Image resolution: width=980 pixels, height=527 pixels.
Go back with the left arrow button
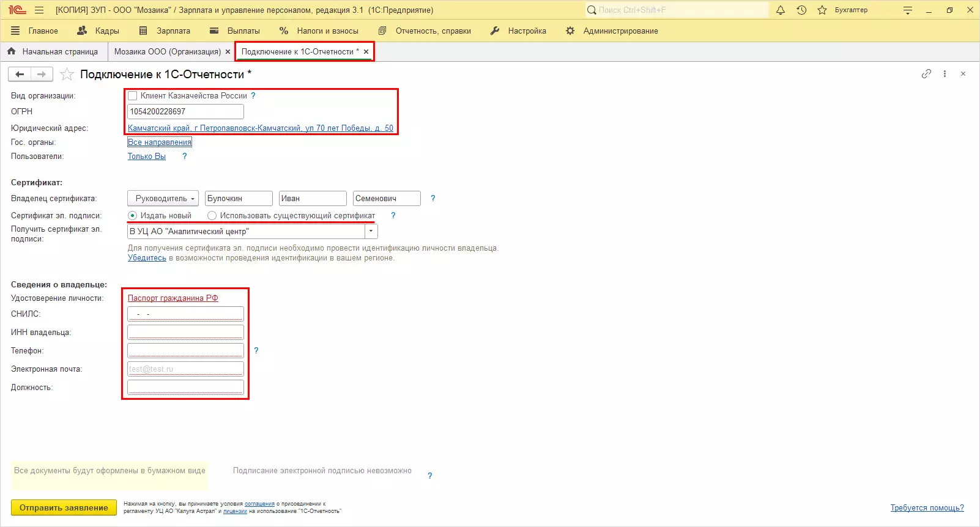(20, 74)
